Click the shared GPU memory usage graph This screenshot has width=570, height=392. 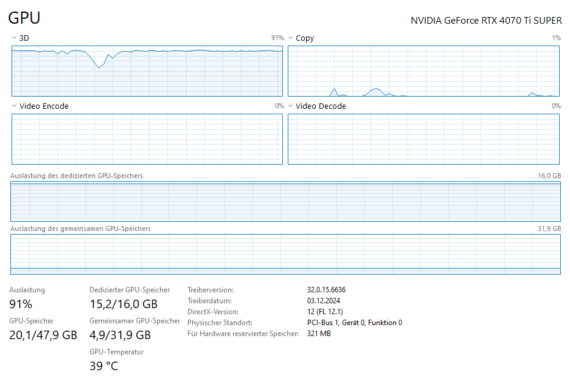(285, 254)
